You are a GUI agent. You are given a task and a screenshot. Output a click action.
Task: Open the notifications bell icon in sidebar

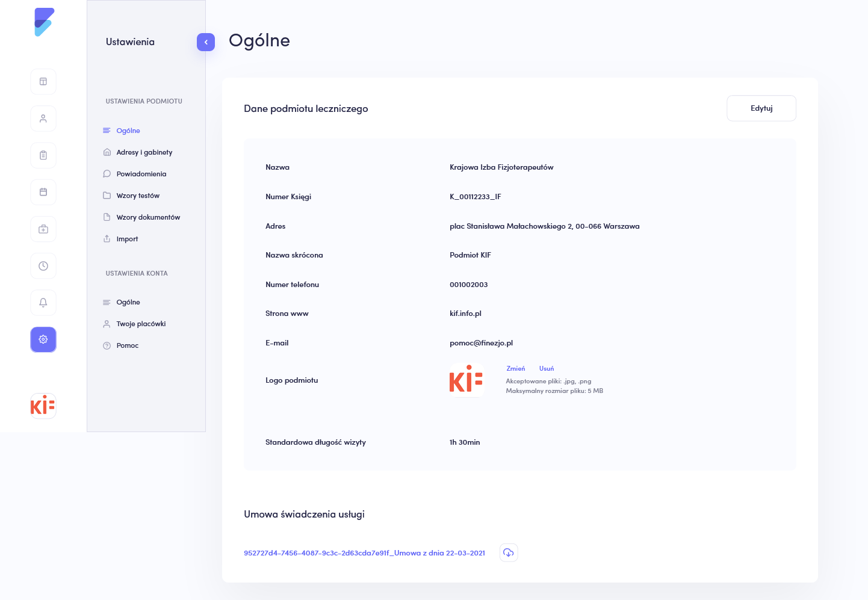click(43, 303)
